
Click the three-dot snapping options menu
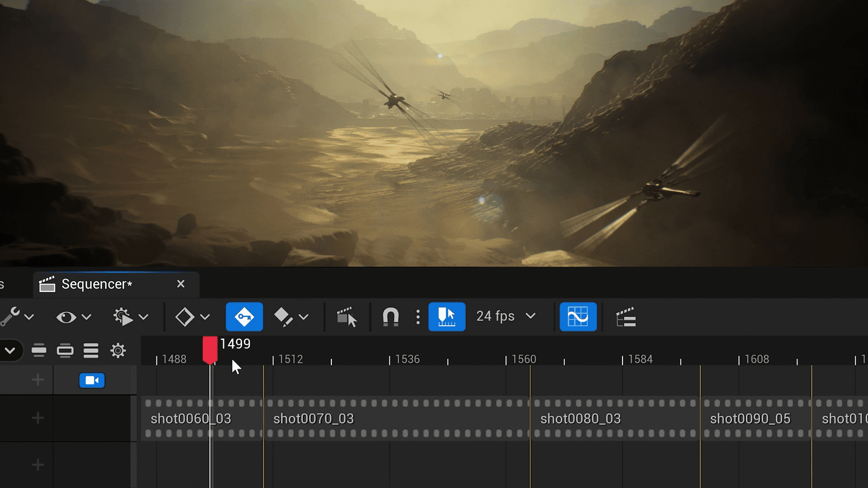[418, 317]
